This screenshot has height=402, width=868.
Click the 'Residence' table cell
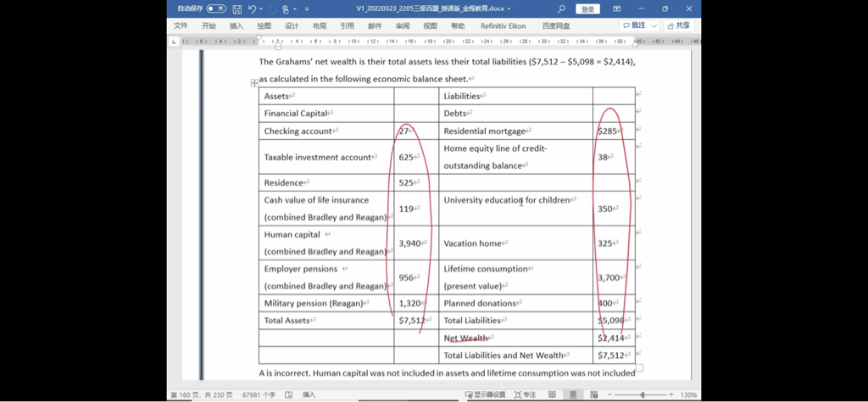coord(326,182)
